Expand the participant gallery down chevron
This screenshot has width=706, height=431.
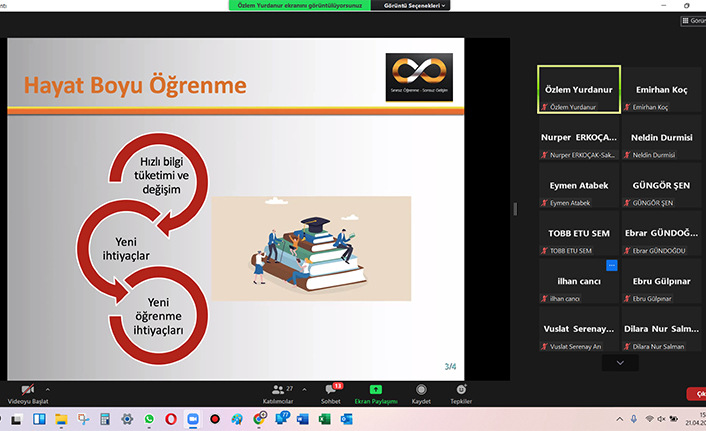[620, 362]
